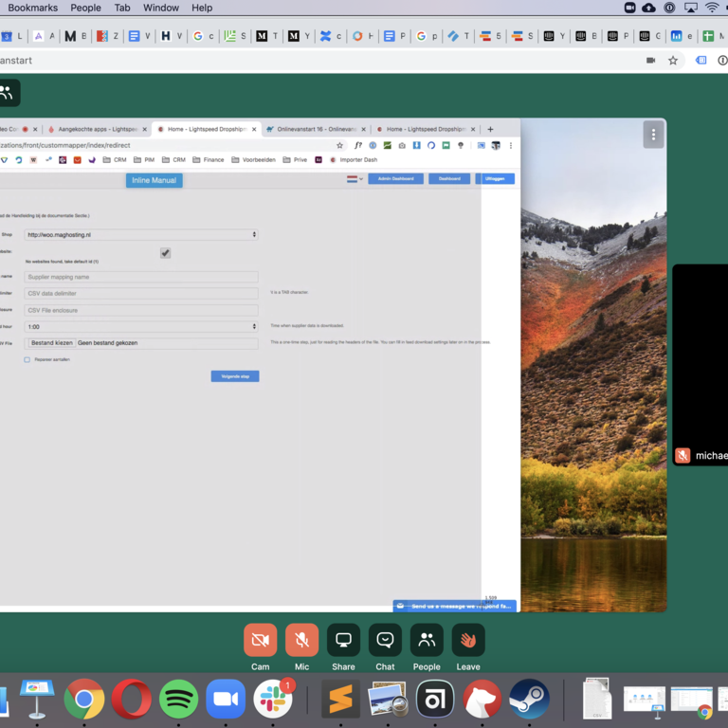Click the Supplier mapping name field
728x728 pixels.
pyautogui.click(x=141, y=277)
